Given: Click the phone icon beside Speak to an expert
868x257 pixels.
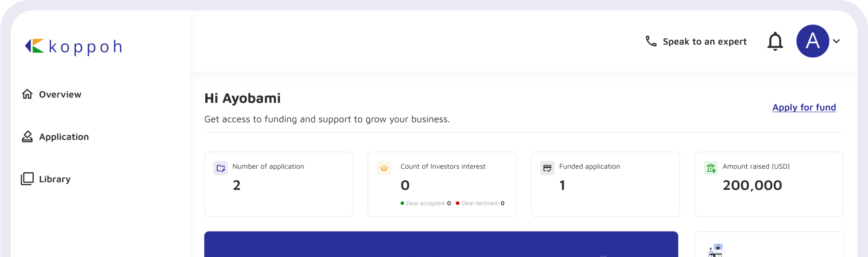Looking at the screenshot, I should tap(651, 41).
